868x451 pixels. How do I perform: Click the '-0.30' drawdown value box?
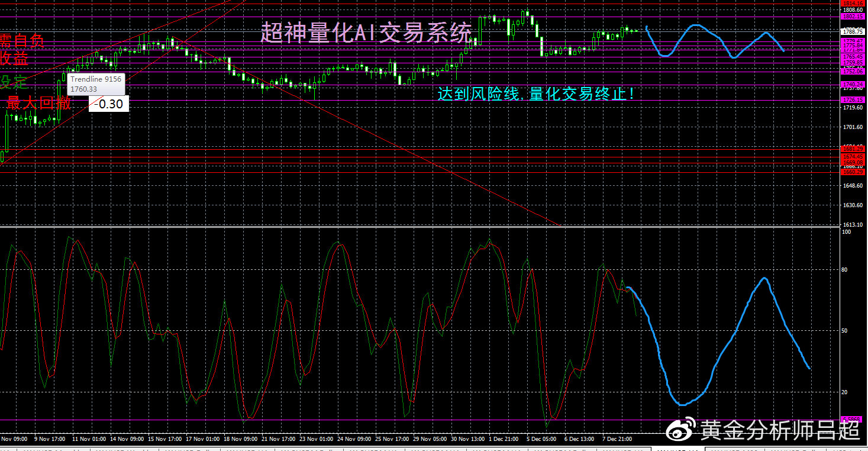pyautogui.click(x=109, y=104)
